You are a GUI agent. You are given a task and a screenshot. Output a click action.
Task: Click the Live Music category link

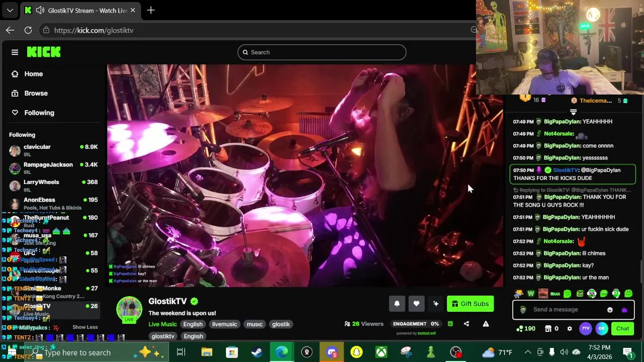163,324
